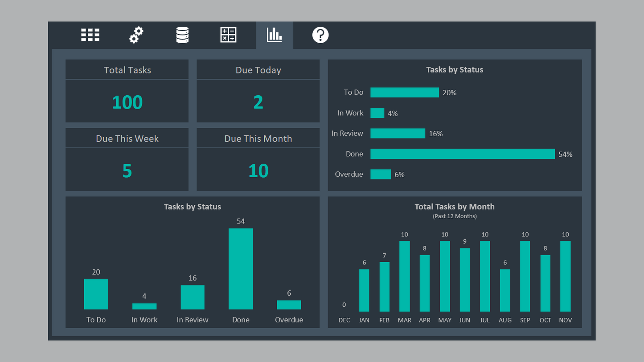The height and width of the screenshot is (362, 644).
Task: Click the Done vertical column showing 54
Action: 241,269
